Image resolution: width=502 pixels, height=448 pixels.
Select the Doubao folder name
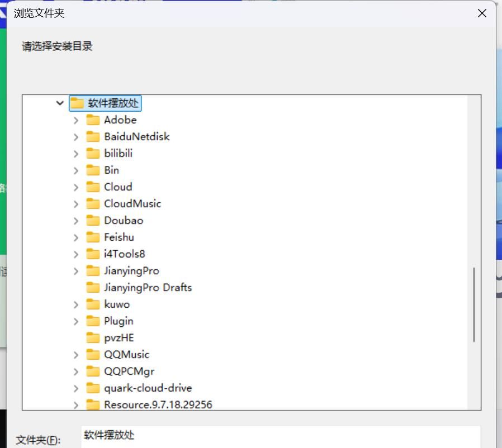pos(124,221)
